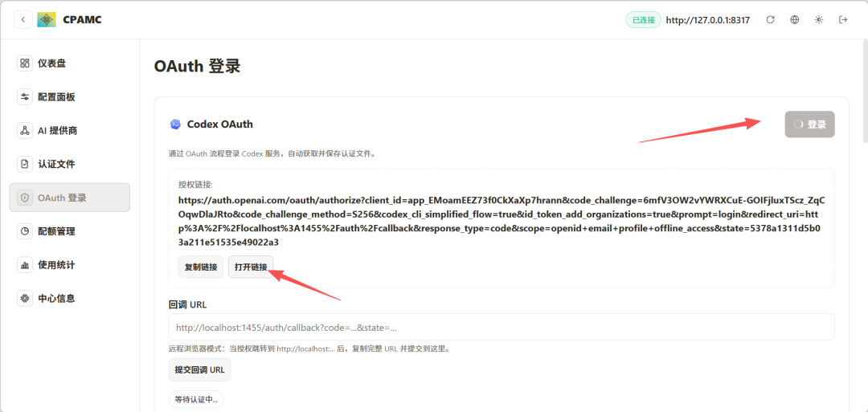Click the OAuth 登录 page heading
The image size is (868, 412).
[x=197, y=67]
